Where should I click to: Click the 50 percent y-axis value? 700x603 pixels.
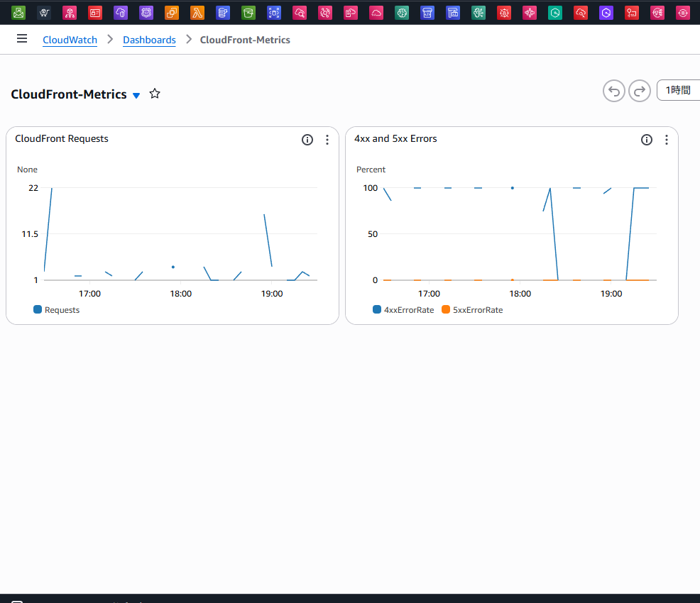[373, 234]
